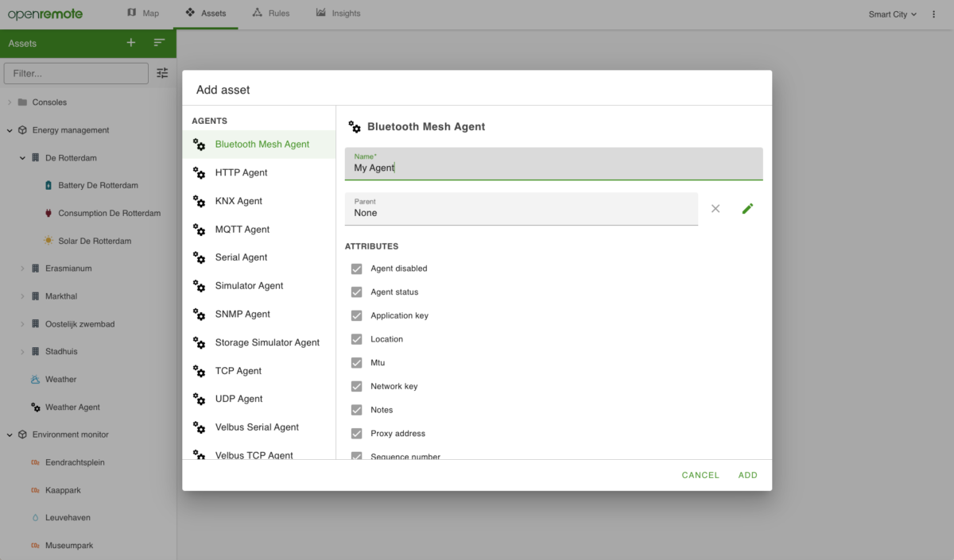954x560 pixels.
Task: Open the asset sort options icon
Action: (160, 43)
